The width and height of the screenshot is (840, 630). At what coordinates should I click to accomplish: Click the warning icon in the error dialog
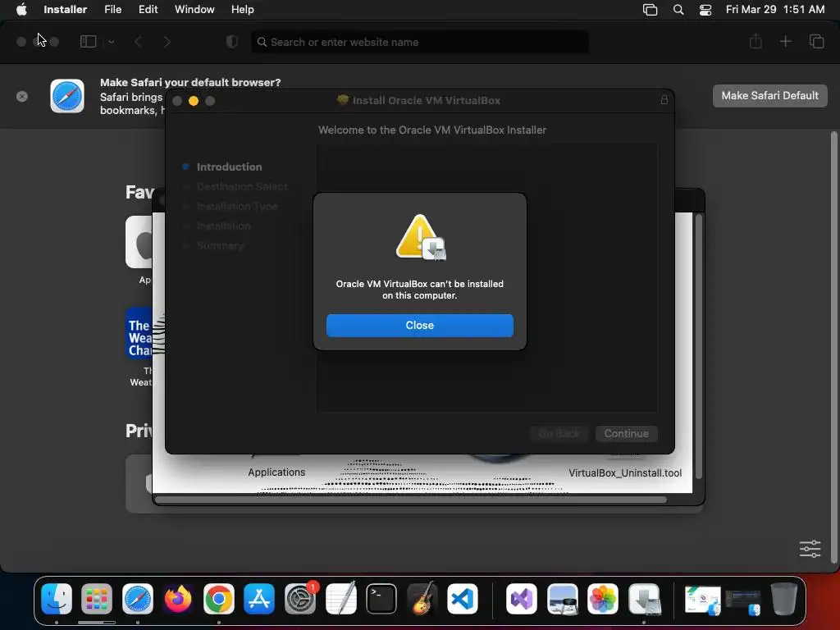pyautogui.click(x=420, y=237)
